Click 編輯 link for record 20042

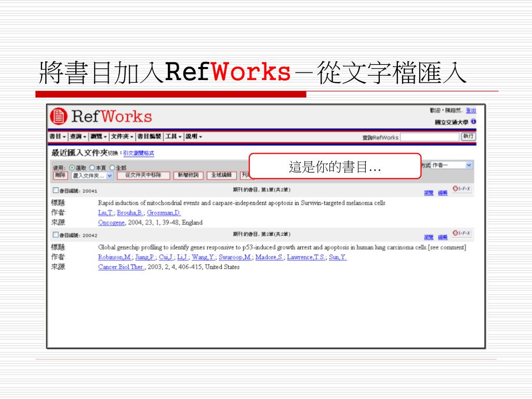[x=443, y=237]
